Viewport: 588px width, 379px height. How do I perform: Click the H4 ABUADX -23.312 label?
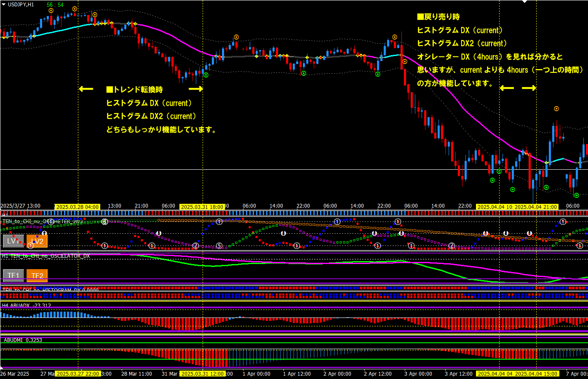coord(27,306)
